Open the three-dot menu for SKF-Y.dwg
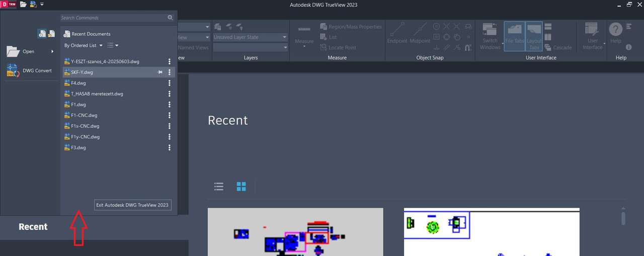The image size is (644, 256). (170, 72)
